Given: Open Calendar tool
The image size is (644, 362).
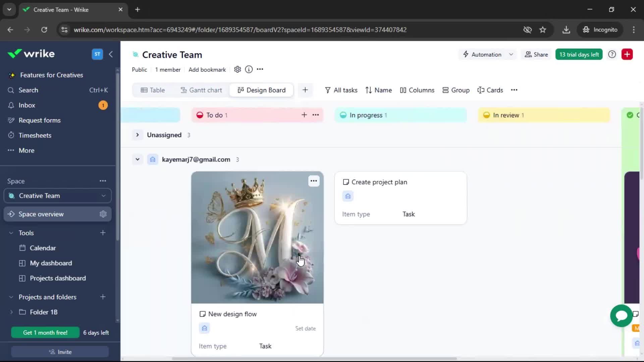Looking at the screenshot, I should (43, 248).
